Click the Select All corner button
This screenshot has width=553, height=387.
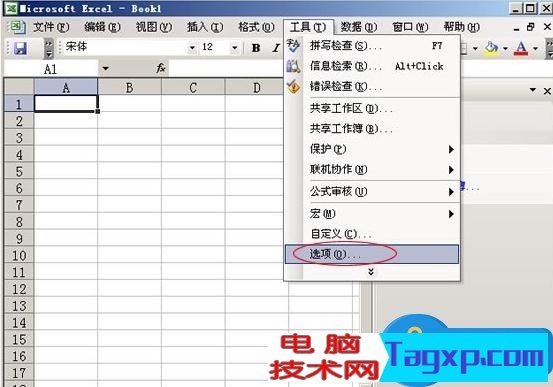coord(19,87)
